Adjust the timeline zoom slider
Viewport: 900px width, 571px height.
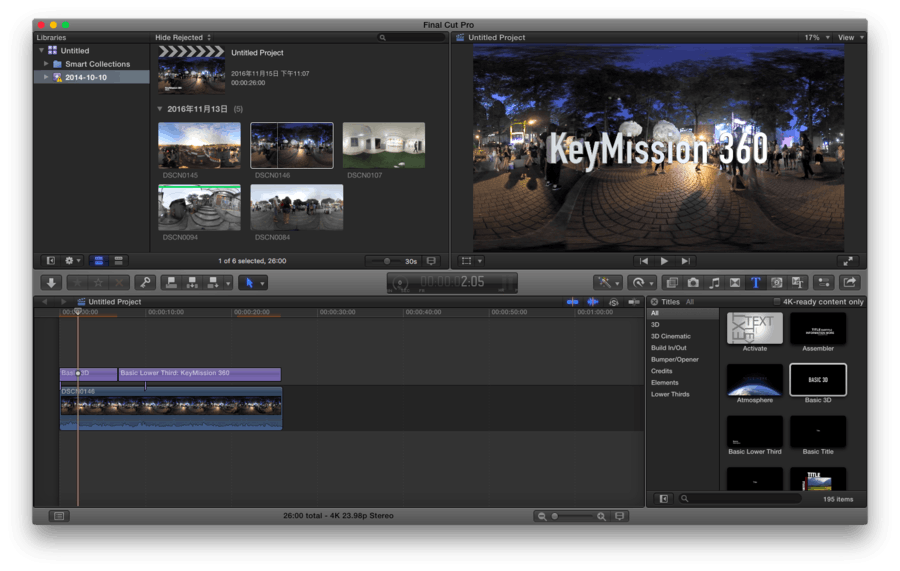571,516
